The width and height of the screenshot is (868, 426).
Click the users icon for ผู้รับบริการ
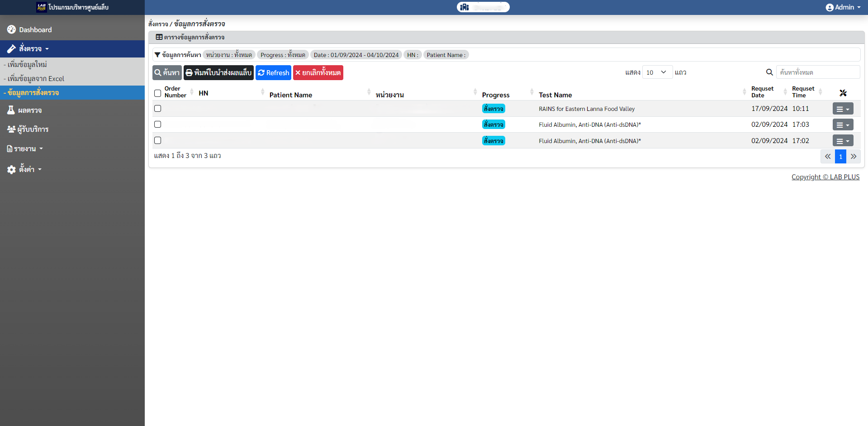(x=11, y=129)
